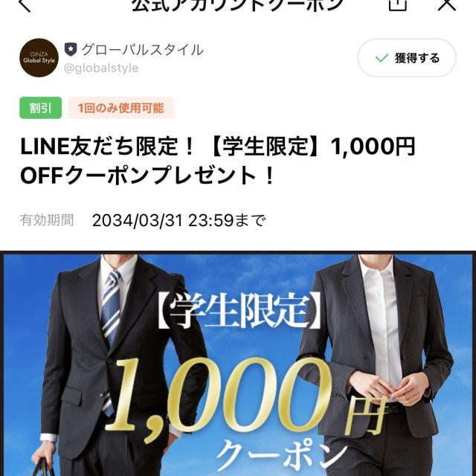
Task: Tap the @globalstyle handle
Action: click(101, 68)
